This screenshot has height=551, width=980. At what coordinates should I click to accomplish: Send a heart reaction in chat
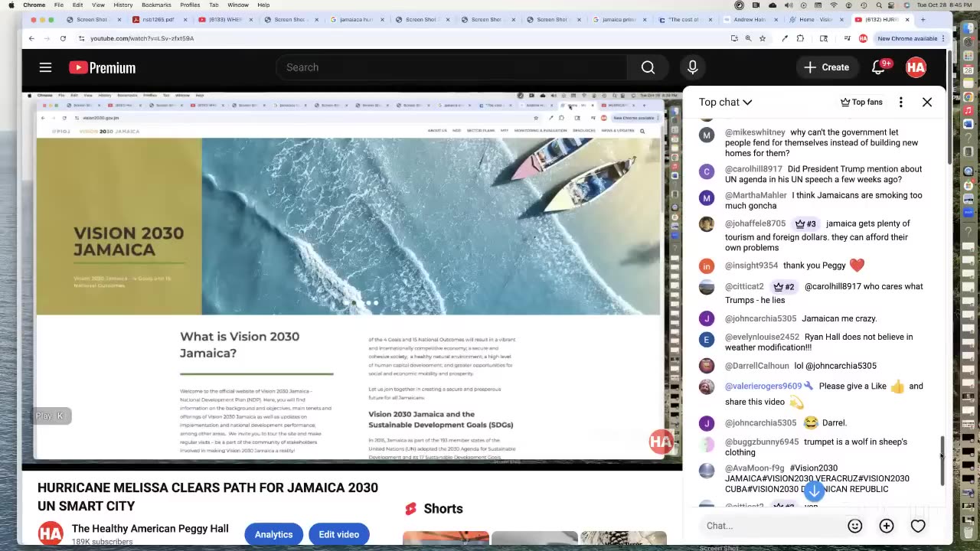(918, 526)
